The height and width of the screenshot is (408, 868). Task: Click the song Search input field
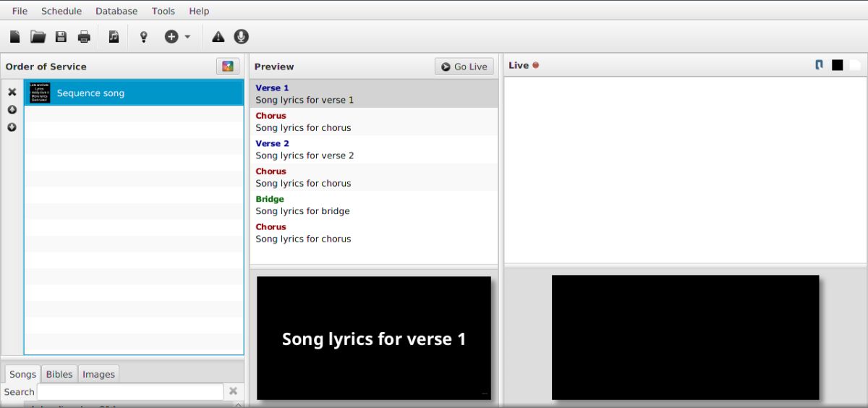[x=130, y=391]
